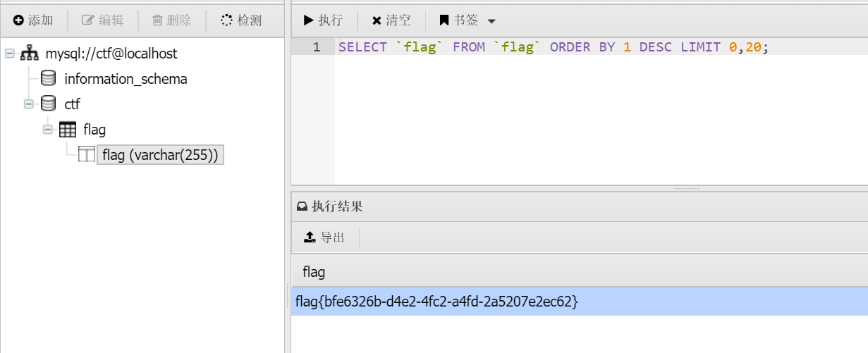Select the flag (varchar(255)) column
This screenshot has height=353, width=868.
pyautogui.click(x=160, y=155)
